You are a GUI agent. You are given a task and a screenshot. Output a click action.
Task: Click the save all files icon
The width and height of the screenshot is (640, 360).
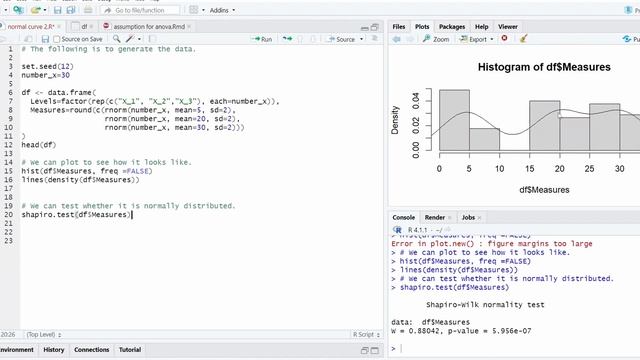71,10
